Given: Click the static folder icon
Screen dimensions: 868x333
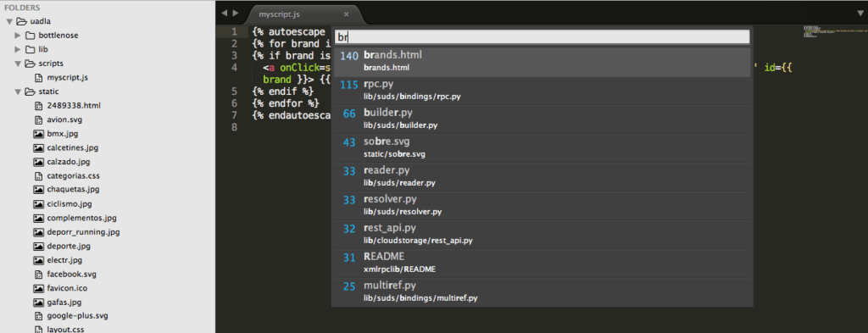Looking at the screenshot, I should 30,92.
